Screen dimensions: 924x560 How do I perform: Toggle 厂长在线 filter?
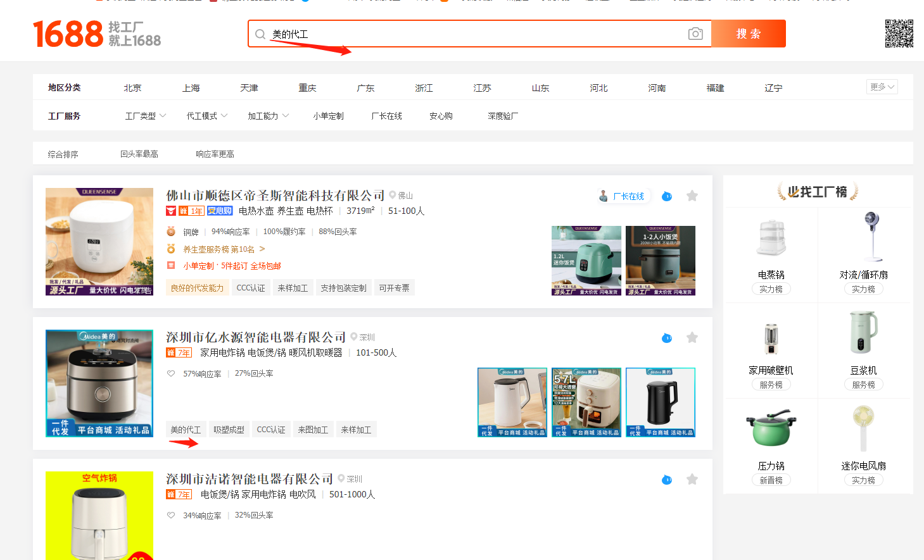point(386,116)
